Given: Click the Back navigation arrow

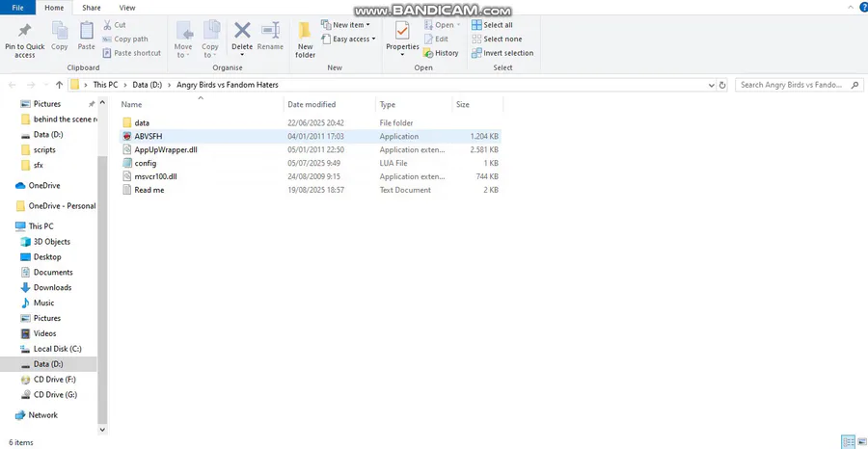Looking at the screenshot, I should coord(13,85).
